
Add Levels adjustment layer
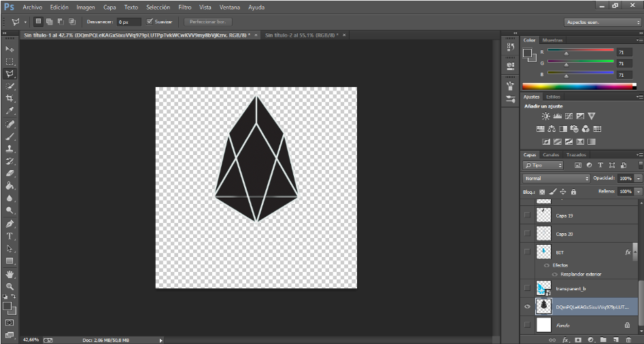tap(558, 116)
